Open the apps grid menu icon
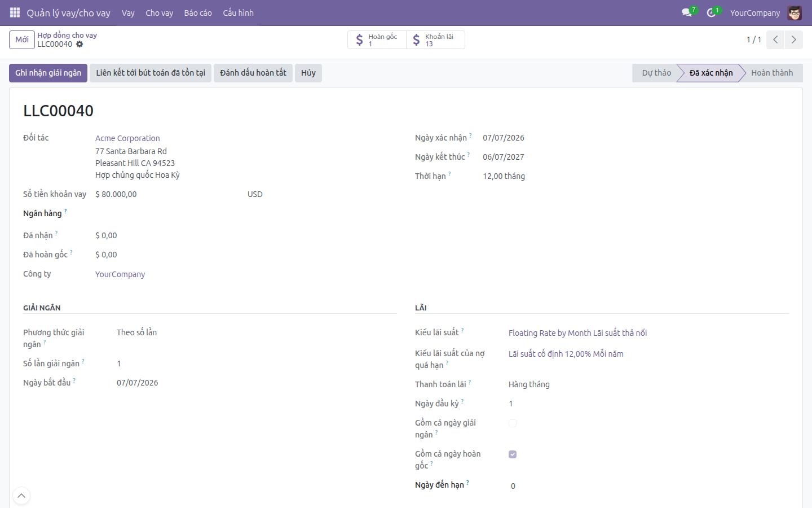Image resolution: width=812 pixels, height=508 pixels. pos(15,12)
